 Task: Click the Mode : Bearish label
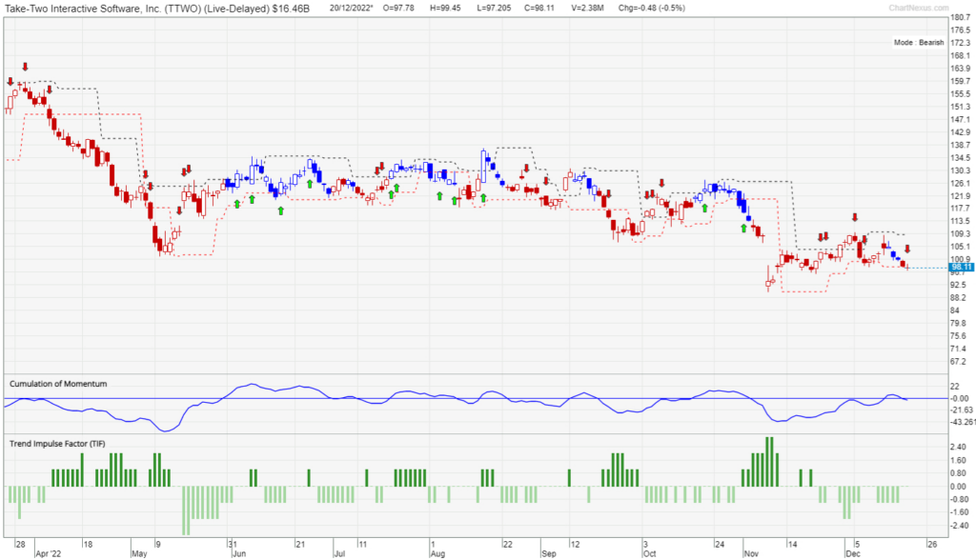pyautogui.click(x=919, y=42)
